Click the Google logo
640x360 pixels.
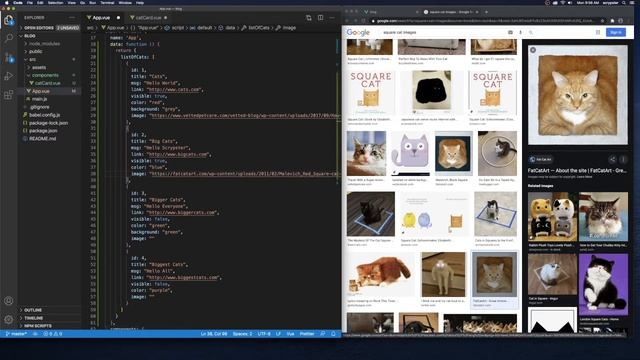pyautogui.click(x=358, y=32)
